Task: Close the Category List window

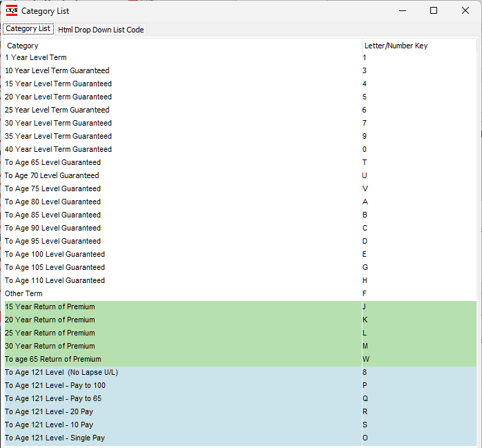Action: coord(465,10)
